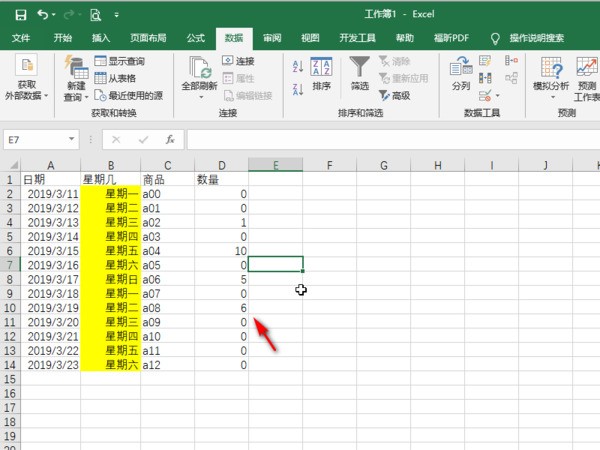Screen dimensions: 600x450
Task: Expand the Customize Quick Access Toolbar menu
Action: (116, 15)
